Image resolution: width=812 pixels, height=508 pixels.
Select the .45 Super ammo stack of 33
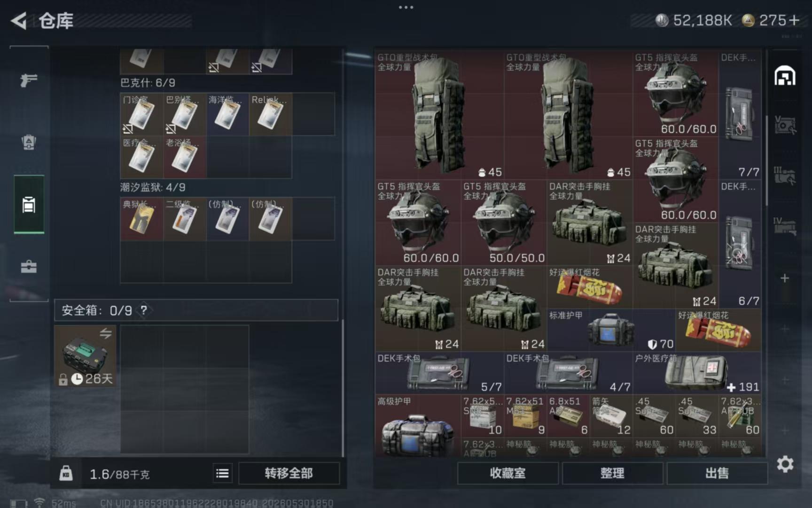[697, 416]
